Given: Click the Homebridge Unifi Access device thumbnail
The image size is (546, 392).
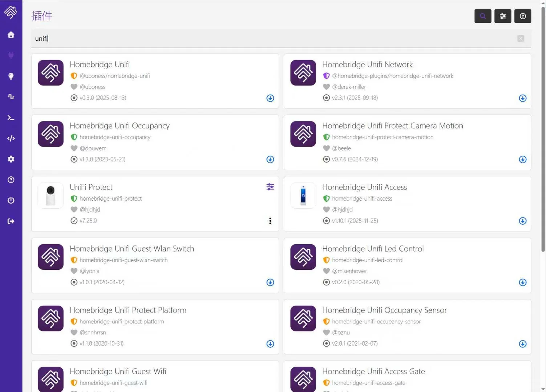Looking at the screenshot, I should [303, 196].
